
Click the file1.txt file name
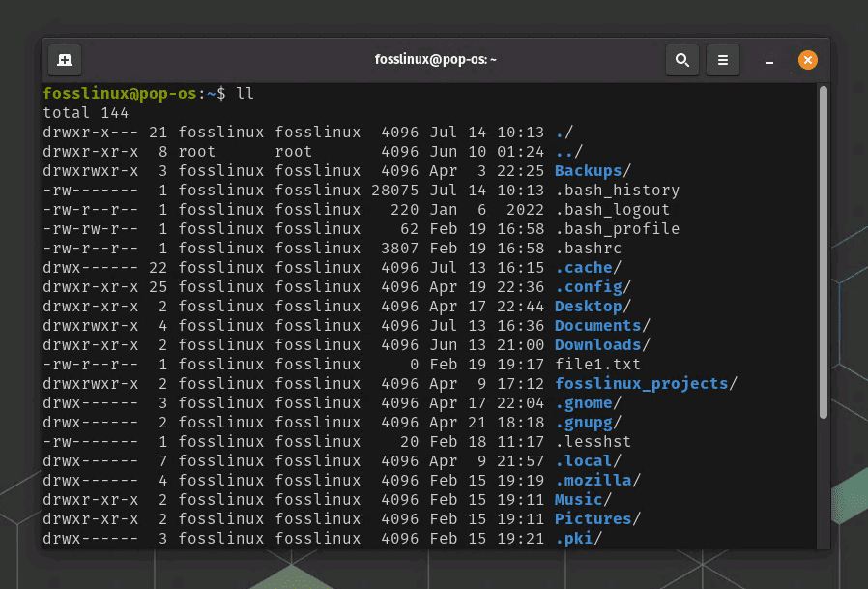[x=598, y=364]
